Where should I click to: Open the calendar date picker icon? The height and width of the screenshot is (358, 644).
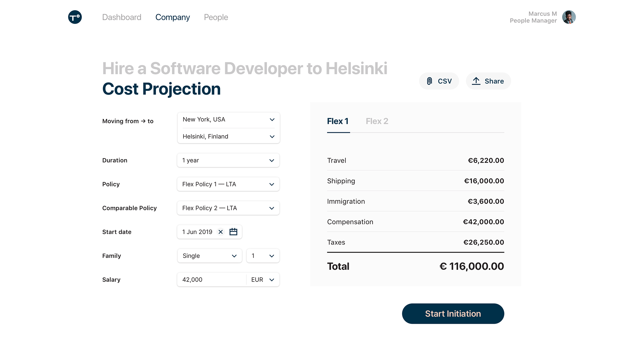(x=233, y=232)
